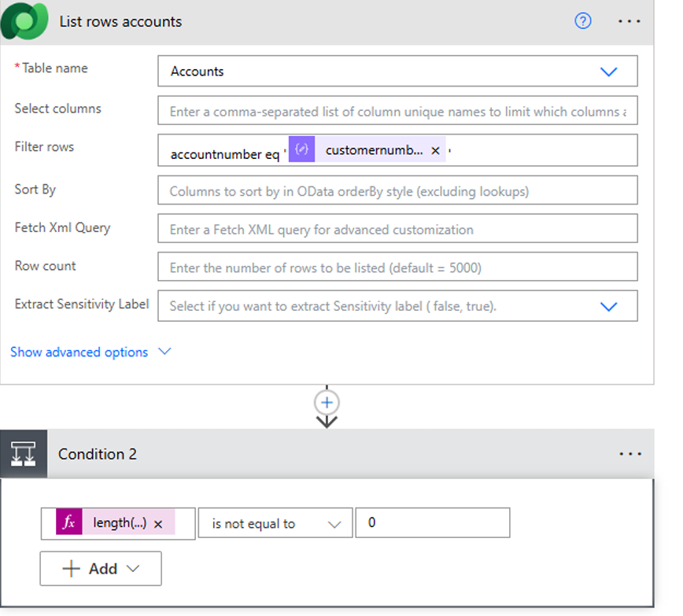Click the length expression fx icon
Screen dimensions: 683x616
[x=69, y=523]
